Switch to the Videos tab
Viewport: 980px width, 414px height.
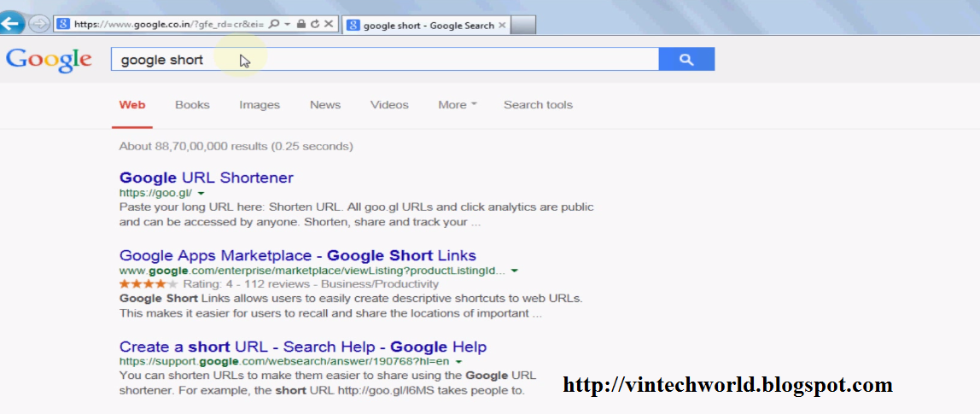tap(389, 105)
